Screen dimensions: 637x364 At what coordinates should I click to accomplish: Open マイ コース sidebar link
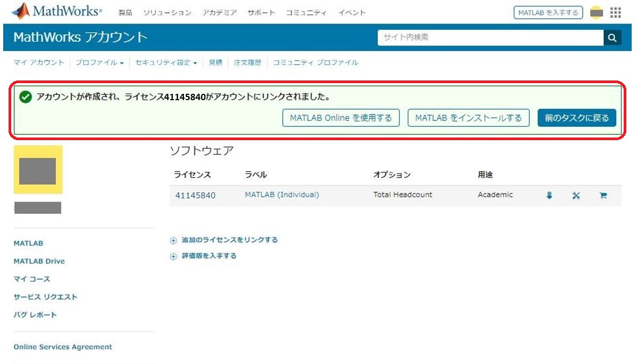click(x=31, y=279)
